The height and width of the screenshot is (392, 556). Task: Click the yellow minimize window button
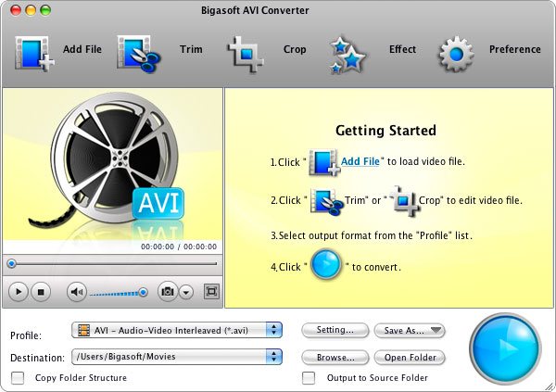(31, 10)
